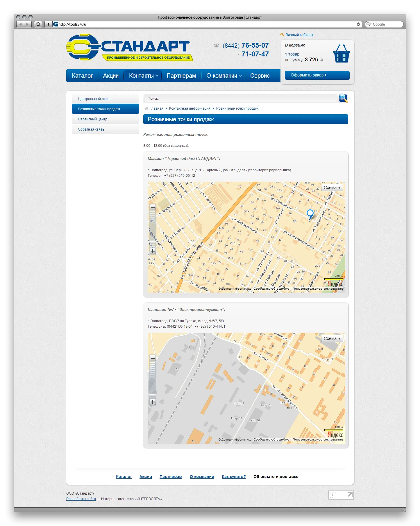Open Пользовательское соглашение on second map
This screenshot has height=526, width=420.
point(318,440)
